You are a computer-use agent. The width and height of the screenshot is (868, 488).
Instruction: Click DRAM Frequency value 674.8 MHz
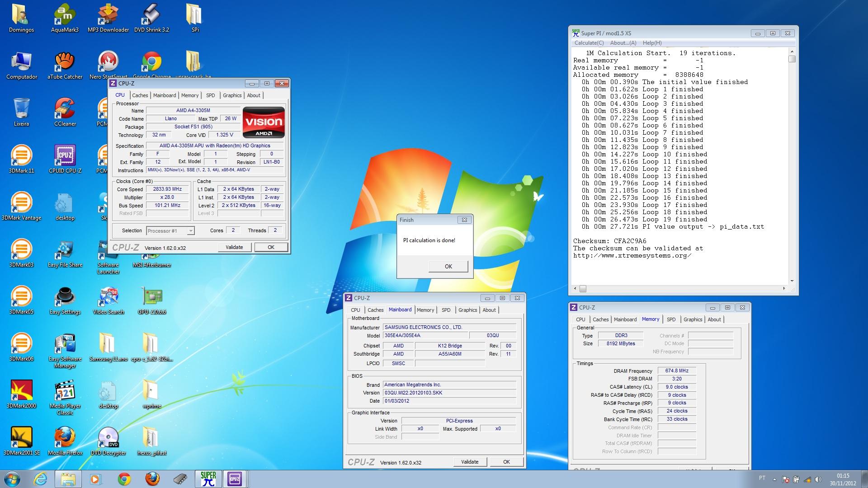pos(677,371)
